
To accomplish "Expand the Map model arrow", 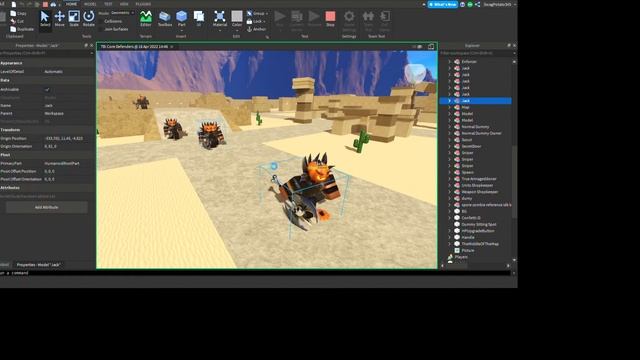I will 449,107.
